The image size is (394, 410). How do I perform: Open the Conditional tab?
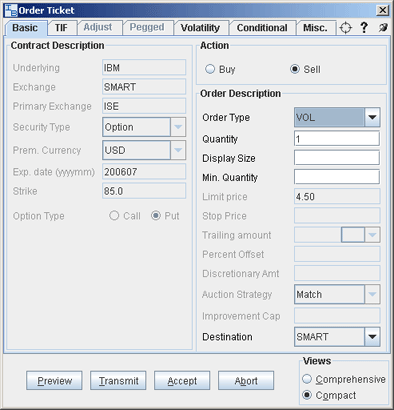point(262,28)
